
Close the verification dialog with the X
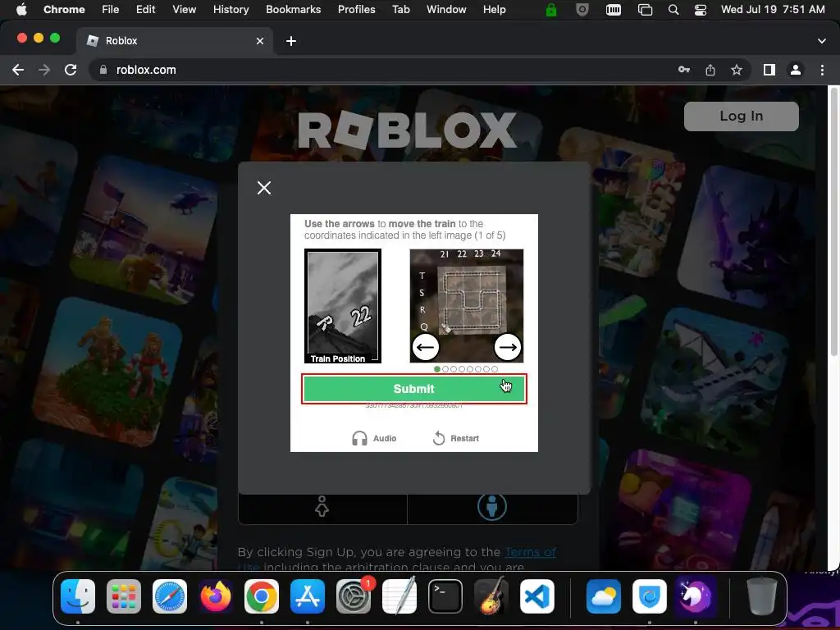point(264,188)
